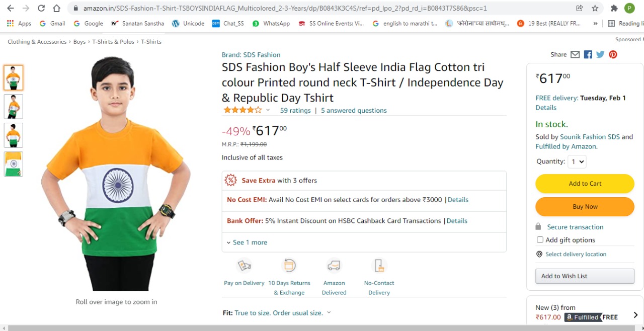Image resolution: width=644 pixels, height=331 pixels.
Task: Reload the page
Action: (x=41, y=8)
